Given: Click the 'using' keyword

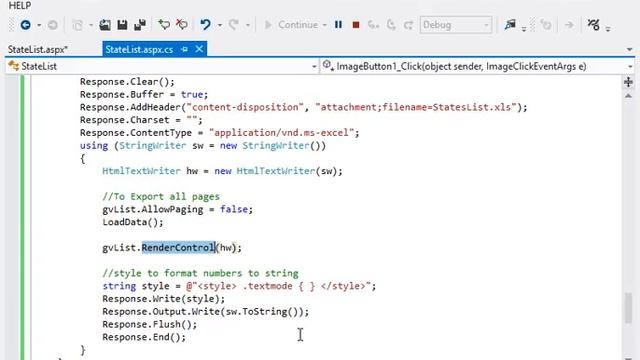Looking at the screenshot, I should [94, 145].
